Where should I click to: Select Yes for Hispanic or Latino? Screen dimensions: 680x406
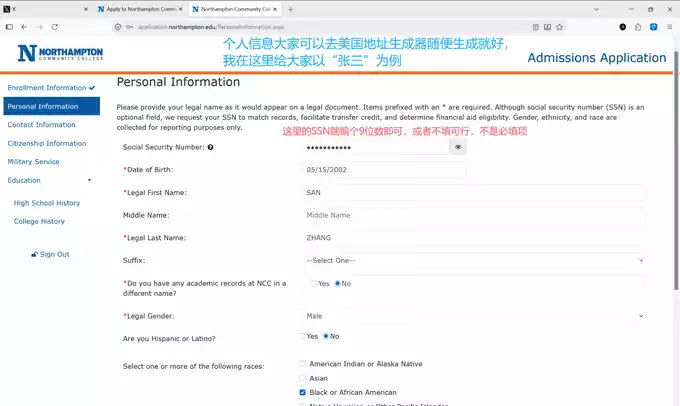pos(302,336)
